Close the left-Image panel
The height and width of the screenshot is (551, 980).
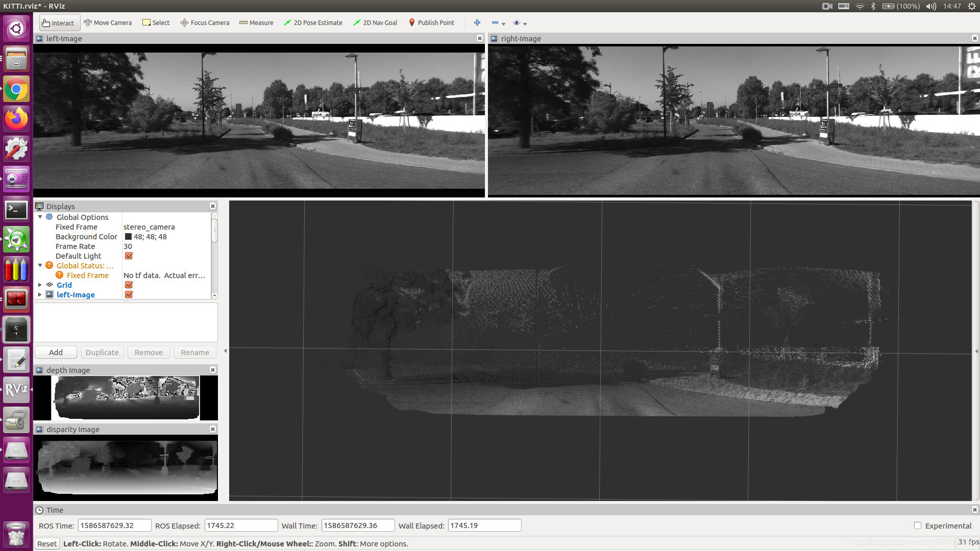[x=480, y=38]
